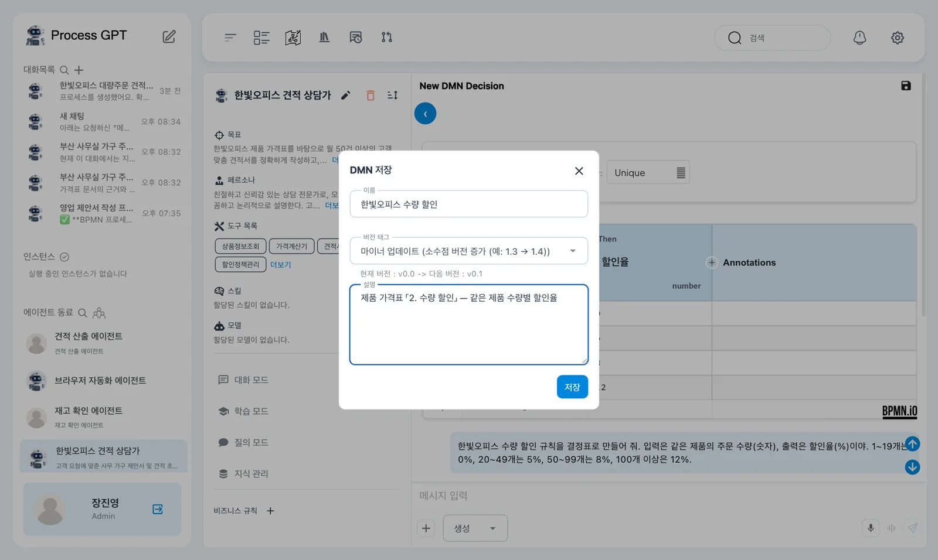
Task: Click the 할인정책관리 tool chip
Action: [240, 264]
